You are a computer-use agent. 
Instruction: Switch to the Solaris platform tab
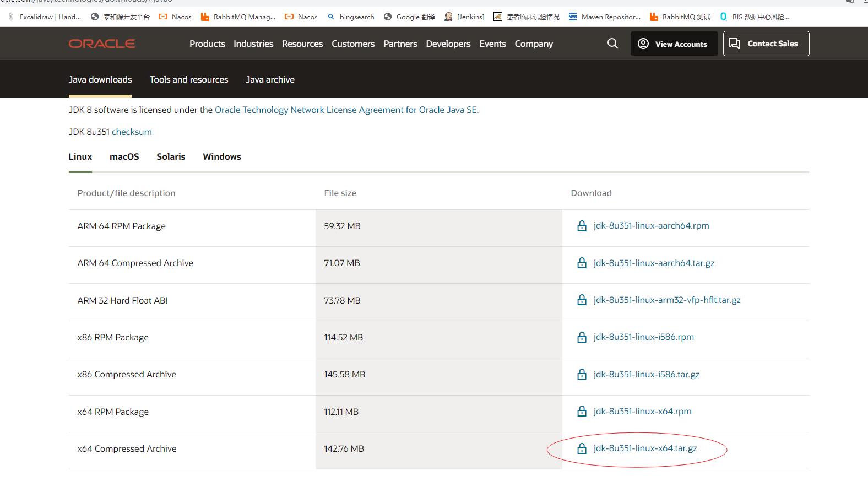coord(171,156)
